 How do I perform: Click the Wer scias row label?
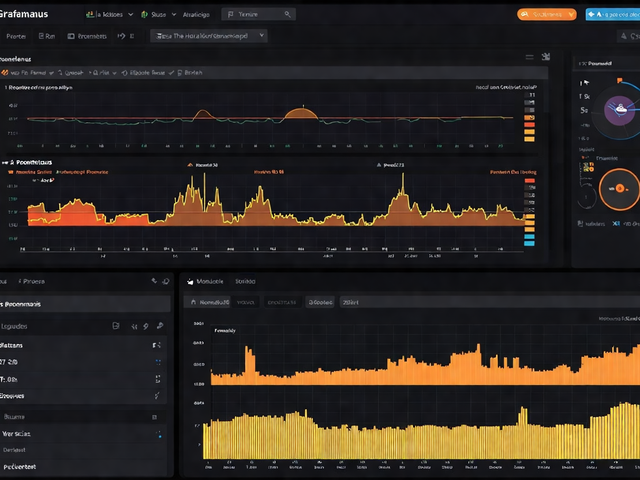pos(16,434)
